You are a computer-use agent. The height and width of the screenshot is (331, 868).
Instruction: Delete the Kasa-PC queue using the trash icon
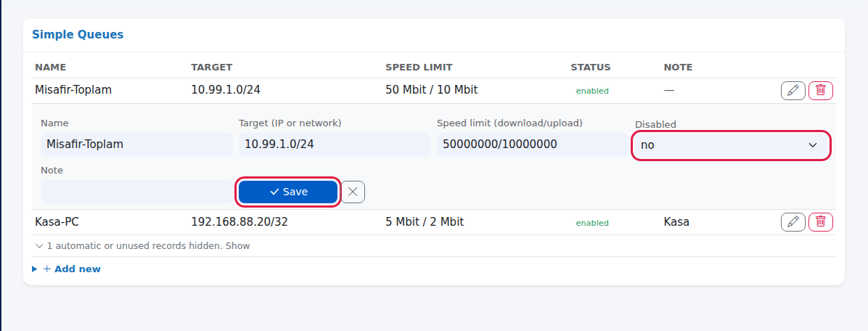820,222
